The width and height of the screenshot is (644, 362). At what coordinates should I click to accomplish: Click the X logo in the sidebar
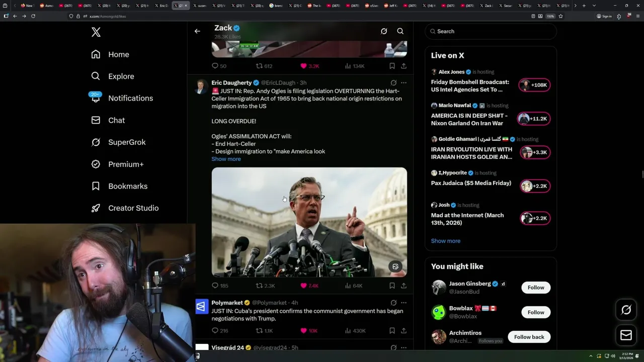click(x=96, y=32)
